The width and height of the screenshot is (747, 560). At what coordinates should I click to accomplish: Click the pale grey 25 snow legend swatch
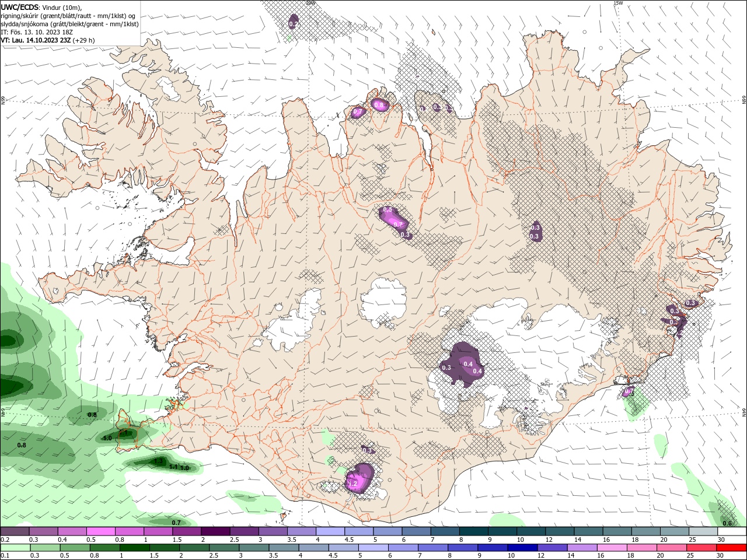703,531
